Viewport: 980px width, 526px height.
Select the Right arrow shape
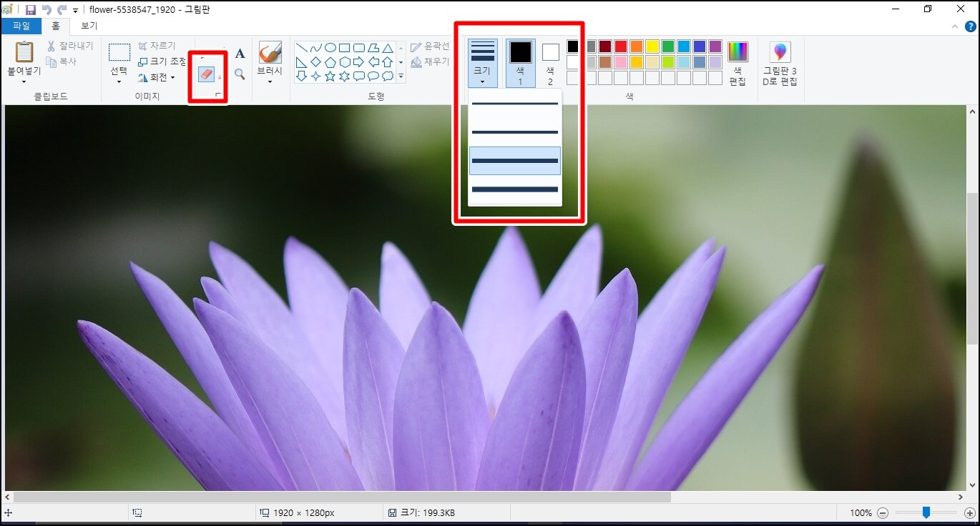point(359,62)
